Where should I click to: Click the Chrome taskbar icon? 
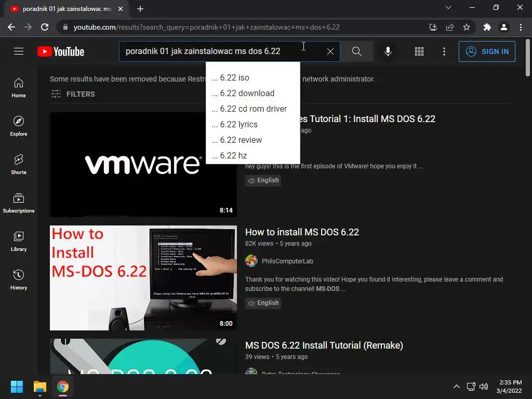(63, 387)
